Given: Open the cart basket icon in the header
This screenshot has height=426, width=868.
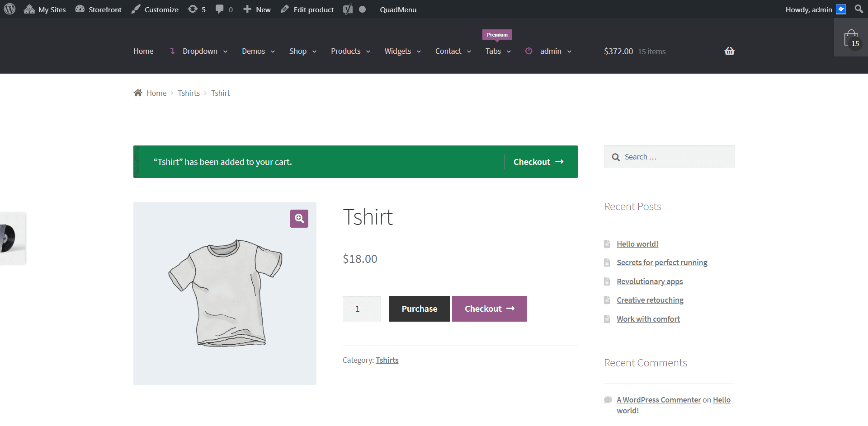Looking at the screenshot, I should point(729,51).
